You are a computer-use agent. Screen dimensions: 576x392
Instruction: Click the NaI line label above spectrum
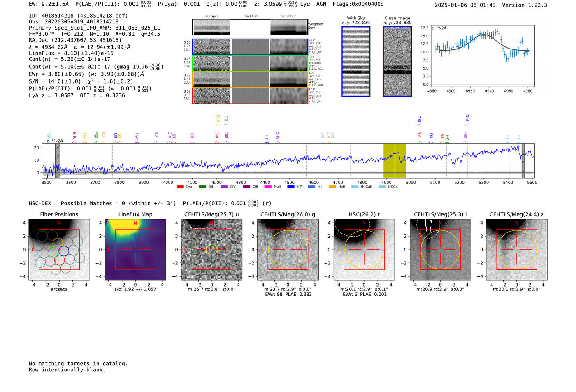pos(467,120)
